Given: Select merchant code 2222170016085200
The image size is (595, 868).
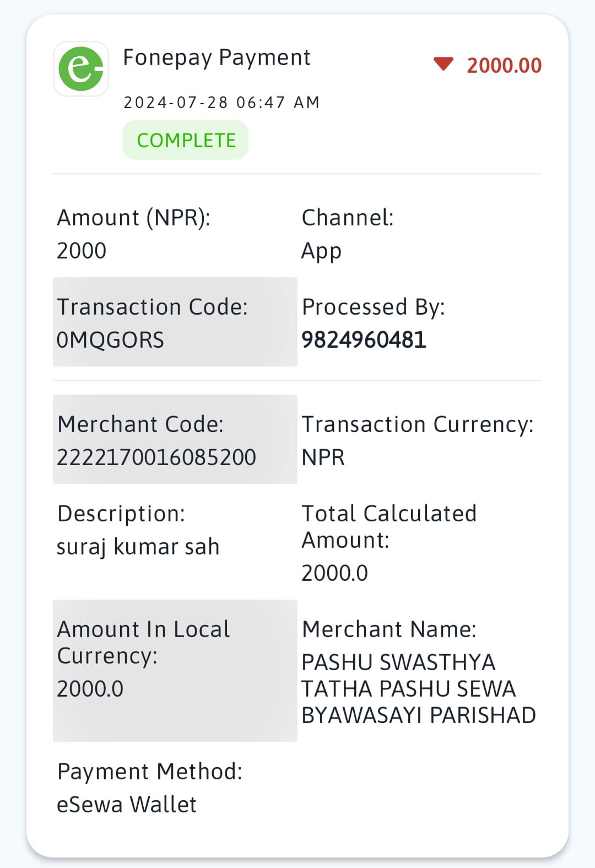Looking at the screenshot, I should 156,457.
